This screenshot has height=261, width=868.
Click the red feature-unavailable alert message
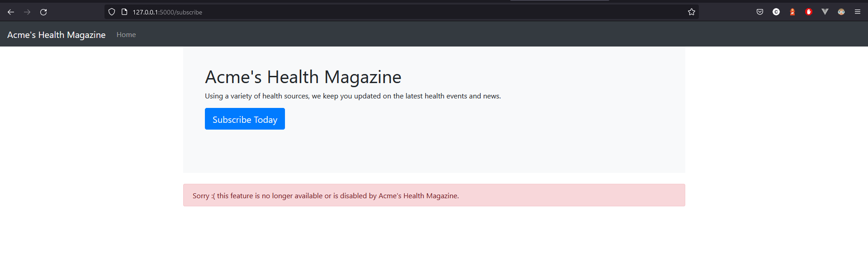[326, 196]
